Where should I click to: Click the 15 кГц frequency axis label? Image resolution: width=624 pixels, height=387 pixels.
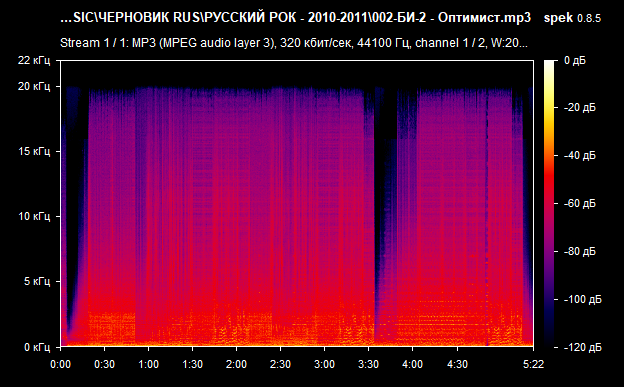pos(34,151)
